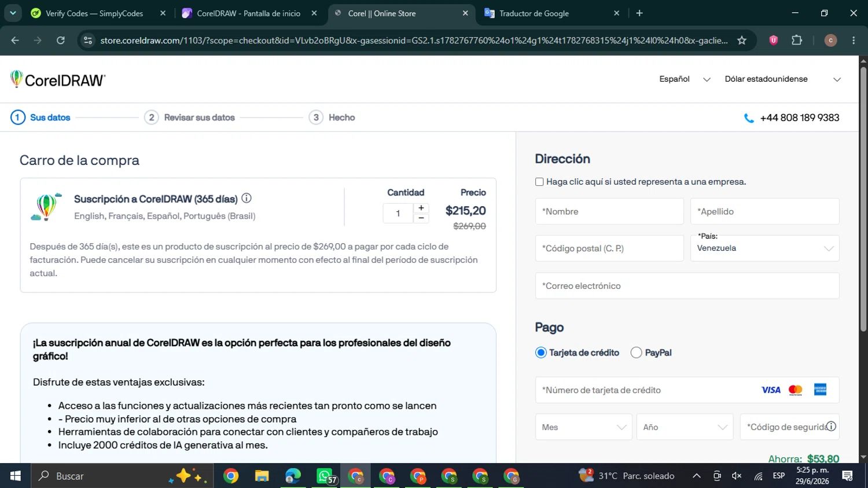Reload the current page
The width and height of the screenshot is (868, 488).
[x=61, y=40]
